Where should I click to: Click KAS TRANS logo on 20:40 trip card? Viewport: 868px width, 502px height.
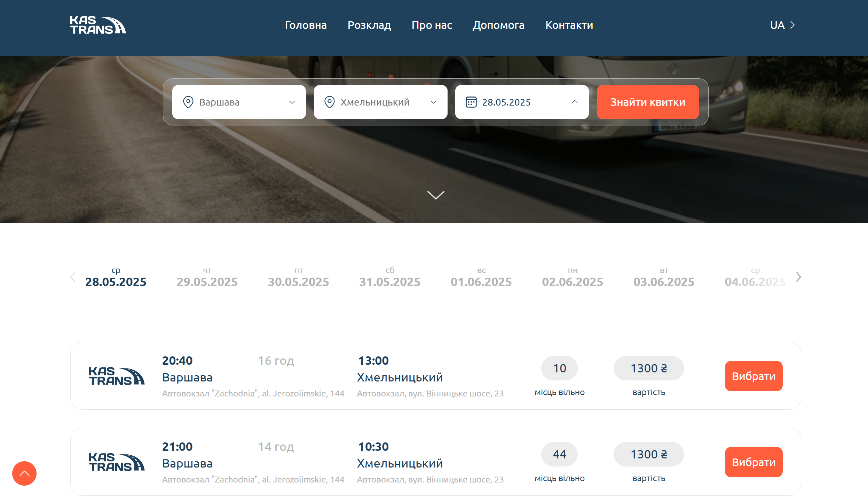(117, 376)
